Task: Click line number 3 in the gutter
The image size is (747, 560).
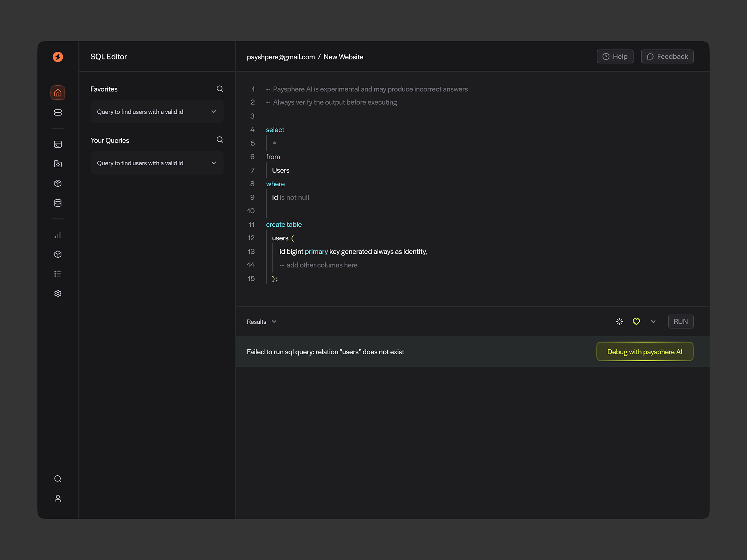Action: [x=252, y=116]
